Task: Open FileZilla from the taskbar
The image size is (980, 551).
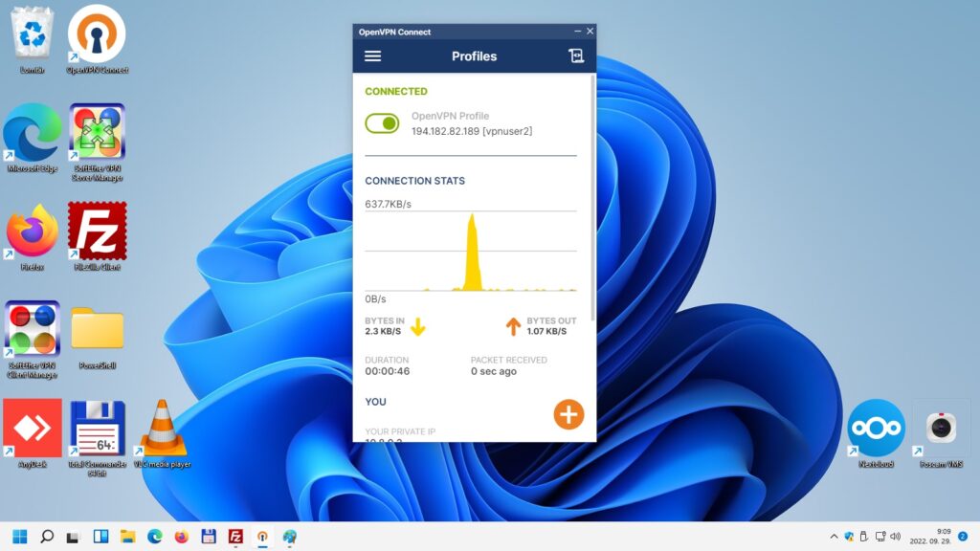Action: coord(235,537)
